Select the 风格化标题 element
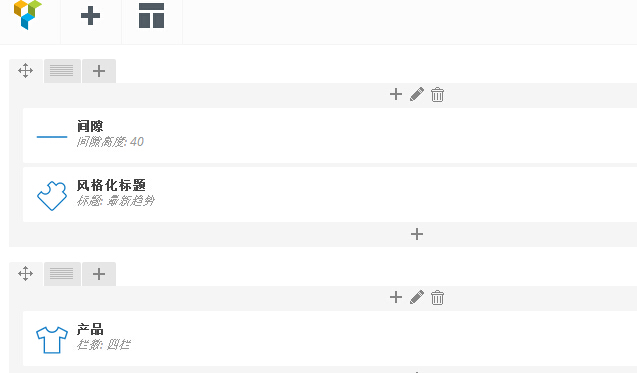The width and height of the screenshot is (637, 373). point(330,195)
